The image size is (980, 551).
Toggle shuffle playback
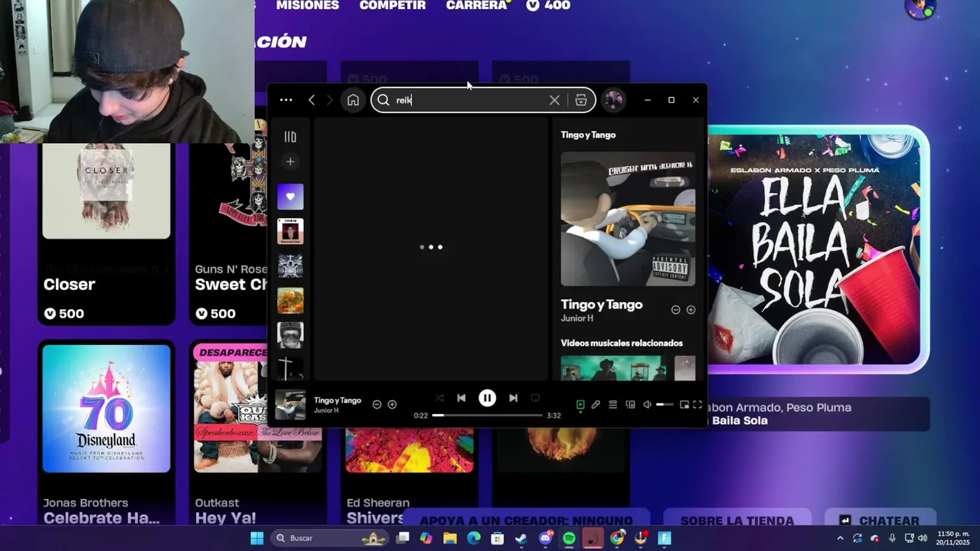coord(439,398)
